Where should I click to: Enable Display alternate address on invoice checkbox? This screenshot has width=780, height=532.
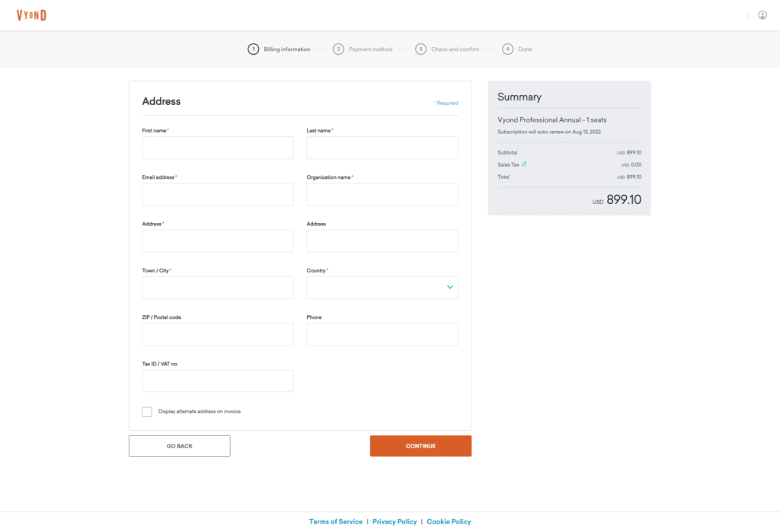(147, 412)
